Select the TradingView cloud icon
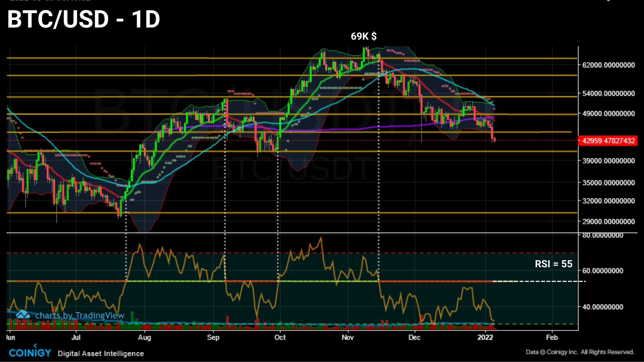The height and width of the screenshot is (362, 644). tap(23, 315)
